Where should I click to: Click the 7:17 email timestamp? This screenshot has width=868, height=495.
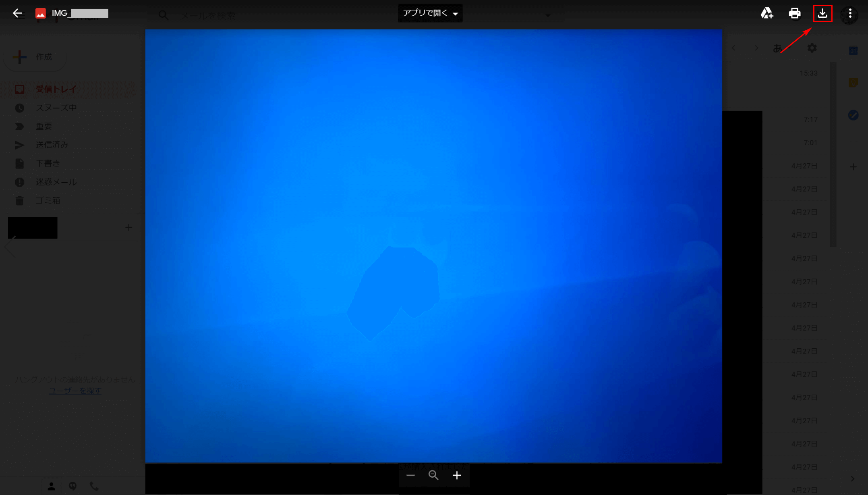tap(810, 120)
